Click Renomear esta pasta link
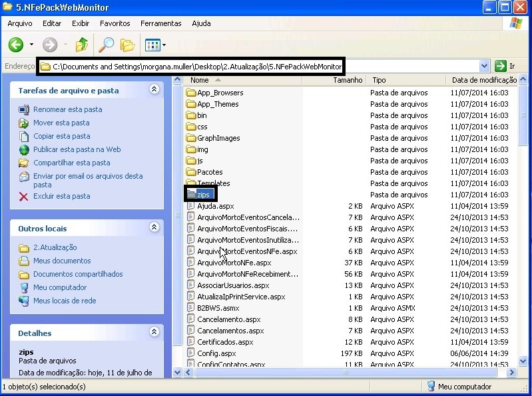532x396 pixels. (67, 109)
